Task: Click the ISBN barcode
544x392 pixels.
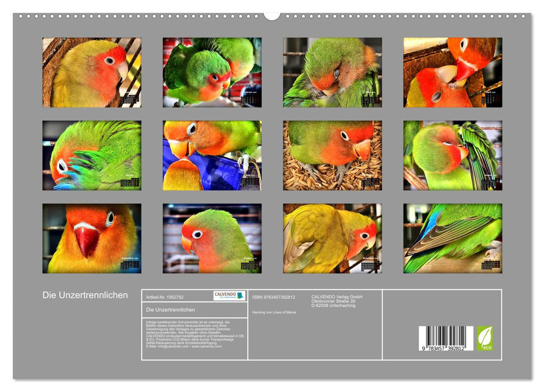Action: tap(445, 339)
